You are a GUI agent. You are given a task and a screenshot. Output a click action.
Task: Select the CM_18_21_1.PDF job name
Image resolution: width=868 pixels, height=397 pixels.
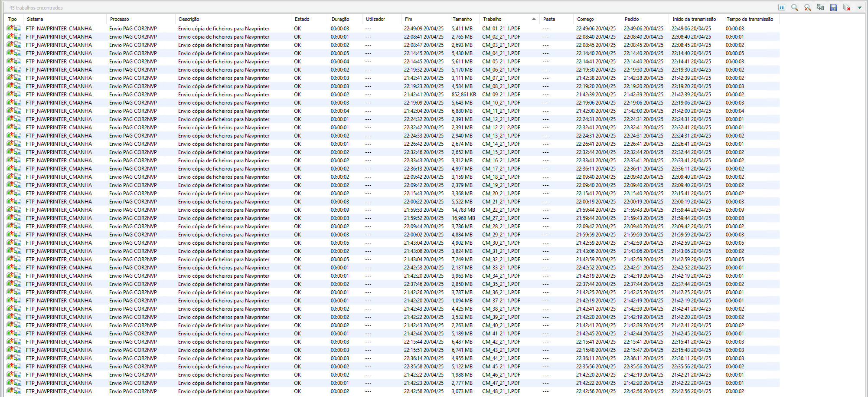click(501, 177)
